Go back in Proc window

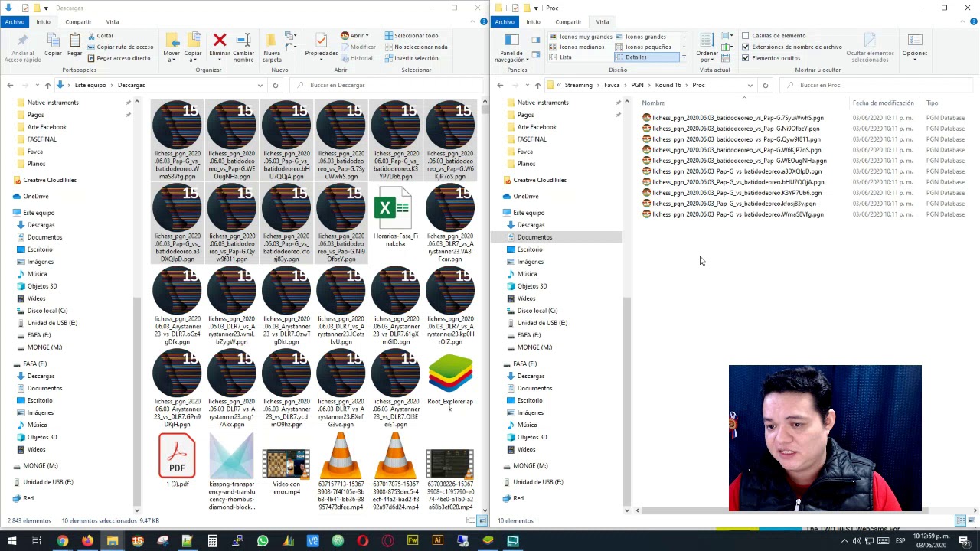click(500, 85)
